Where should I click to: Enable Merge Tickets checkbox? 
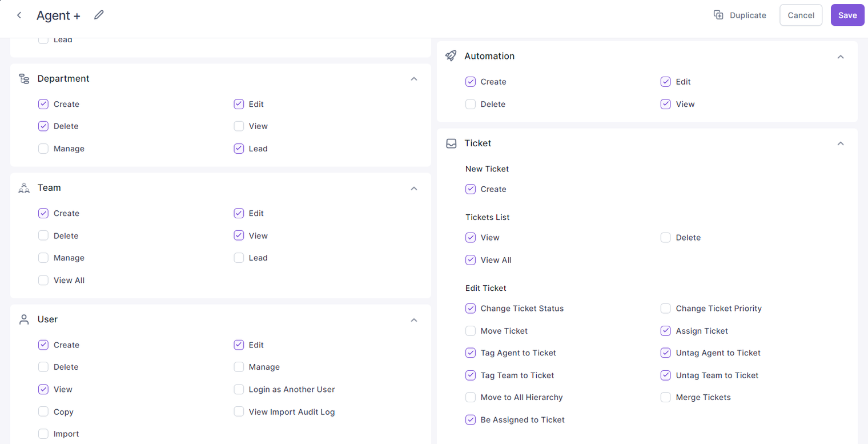pyautogui.click(x=665, y=397)
